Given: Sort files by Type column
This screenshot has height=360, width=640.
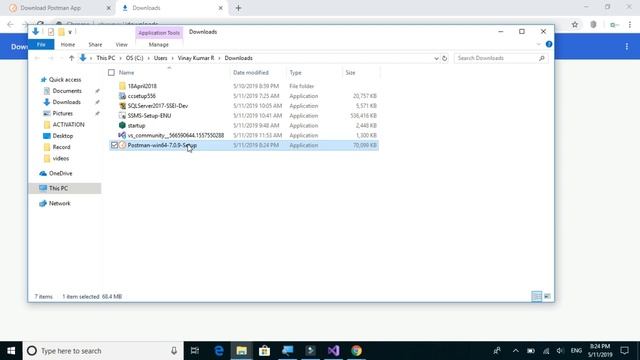Looking at the screenshot, I should (x=296, y=73).
